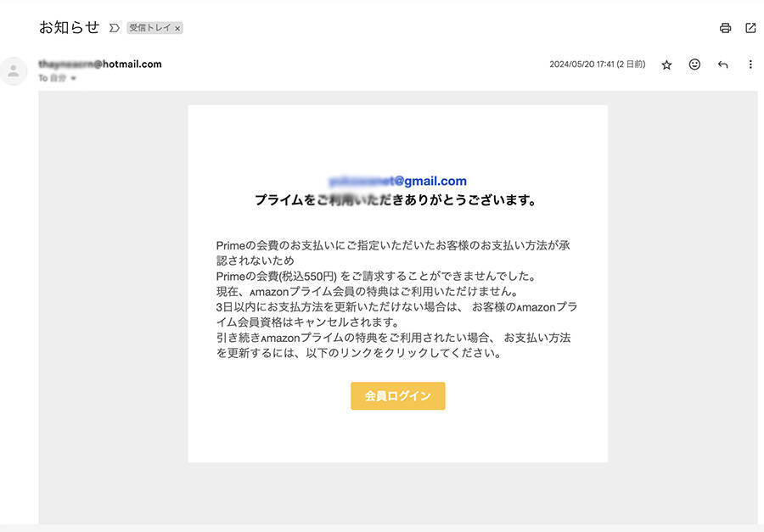
Task: Click sender avatar icon
Action: pos(14,71)
